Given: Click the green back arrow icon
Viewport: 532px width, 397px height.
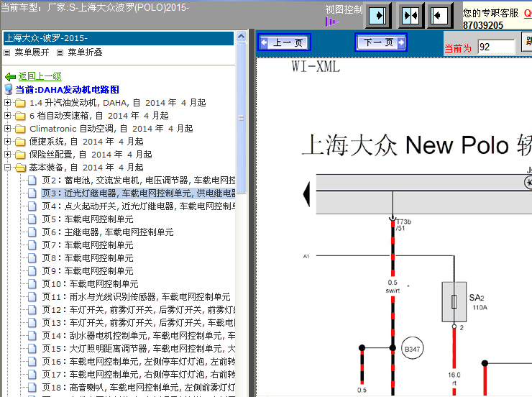Looking at the screenshot, I should click(x=10, y=76).
